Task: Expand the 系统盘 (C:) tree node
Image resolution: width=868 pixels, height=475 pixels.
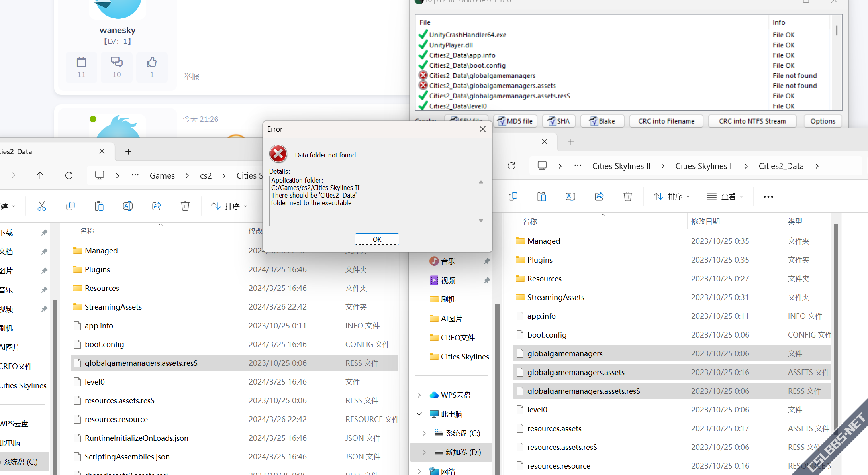Action: [424, 433]
